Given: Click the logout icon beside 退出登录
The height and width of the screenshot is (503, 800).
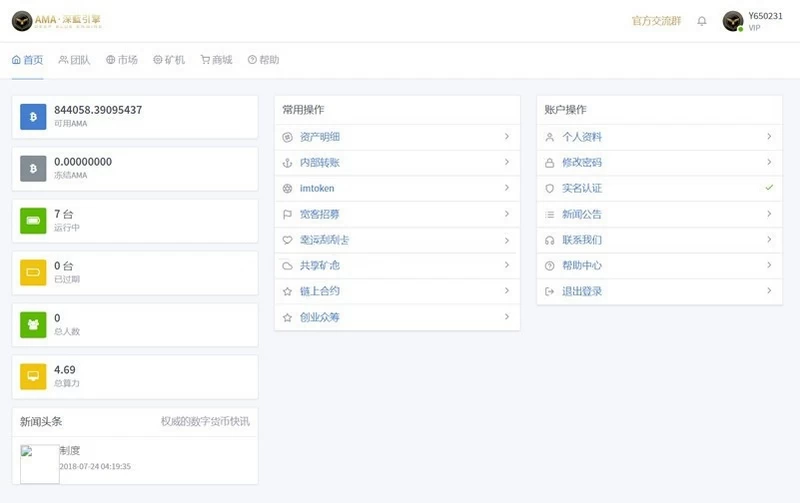Looking at the screenshot, I should coord(549,291).
